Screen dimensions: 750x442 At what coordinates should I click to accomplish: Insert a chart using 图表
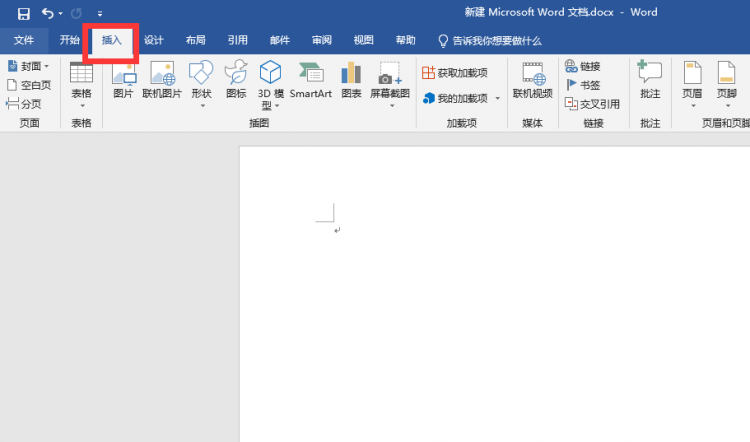pyautogui.click(x=351, y=80)
